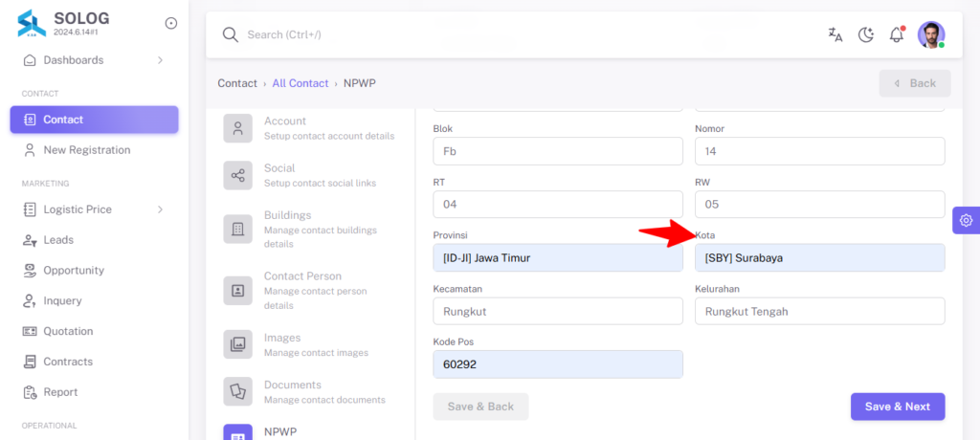Image resolution: width=980 pixels, height=440 pixels.
Task: Open the Kota dropdown field
Action: coord(819,257)
